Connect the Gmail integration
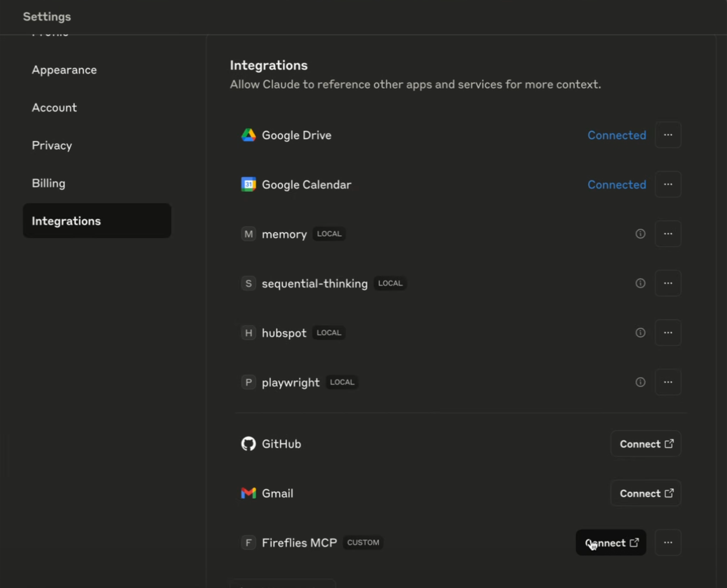 pos(646,493)
